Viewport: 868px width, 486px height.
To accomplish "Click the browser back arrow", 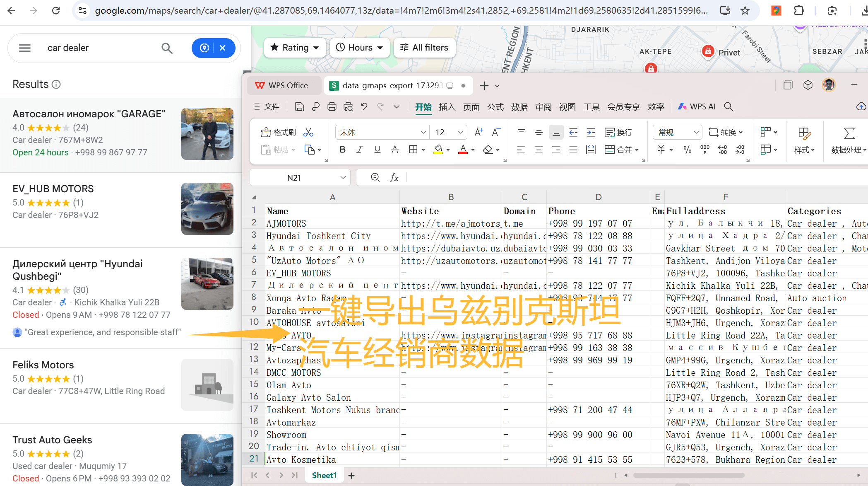I will (12, 11).
